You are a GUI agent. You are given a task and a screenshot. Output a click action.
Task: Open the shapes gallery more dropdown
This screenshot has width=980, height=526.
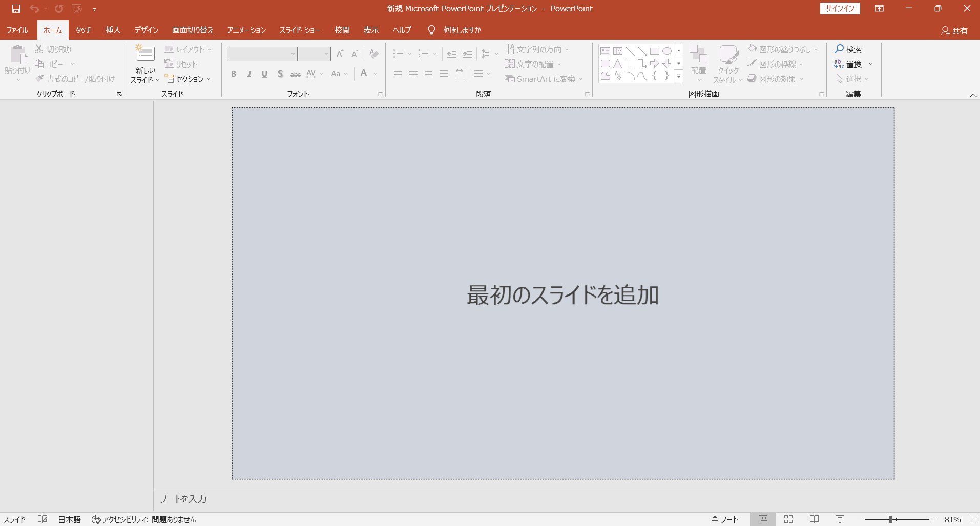(679, 76)
